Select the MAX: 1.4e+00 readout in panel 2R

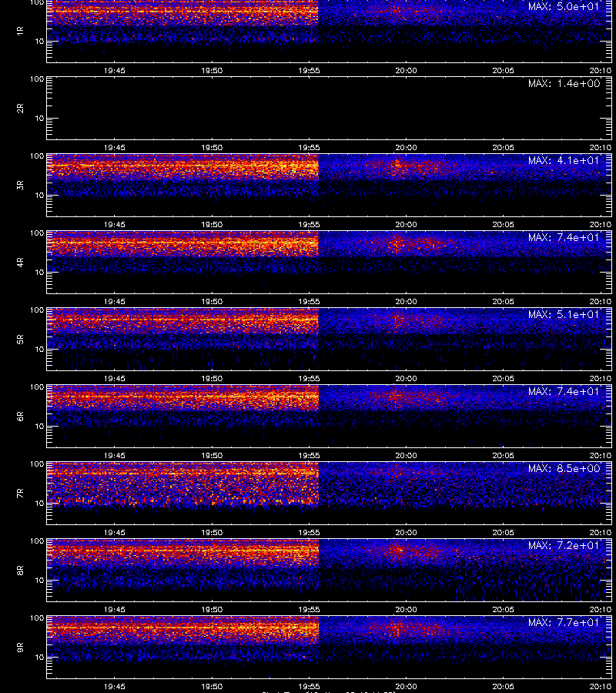click(564, 83)
